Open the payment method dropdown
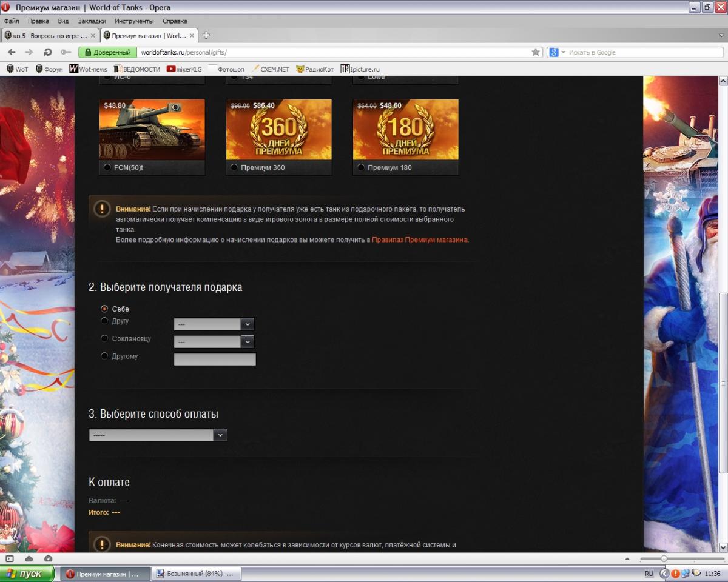Viewport: 728px width, 582px height. (x=158, y=435)
